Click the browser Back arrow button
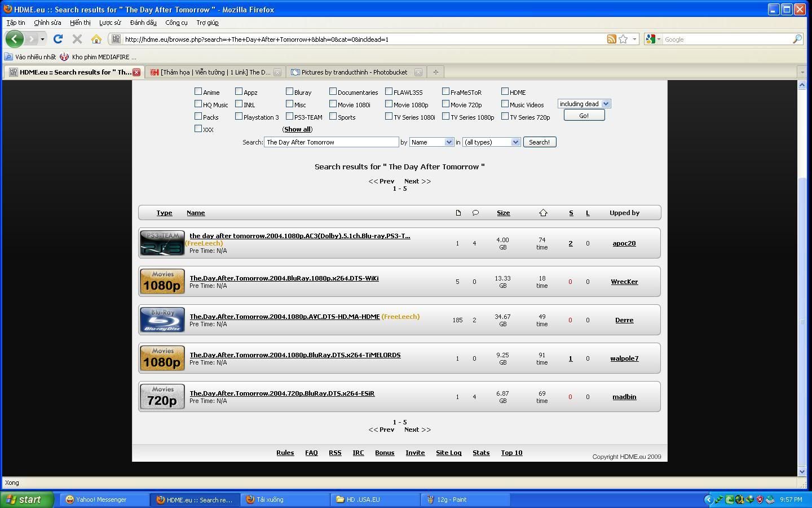812x508 pixels. point(14,39)
